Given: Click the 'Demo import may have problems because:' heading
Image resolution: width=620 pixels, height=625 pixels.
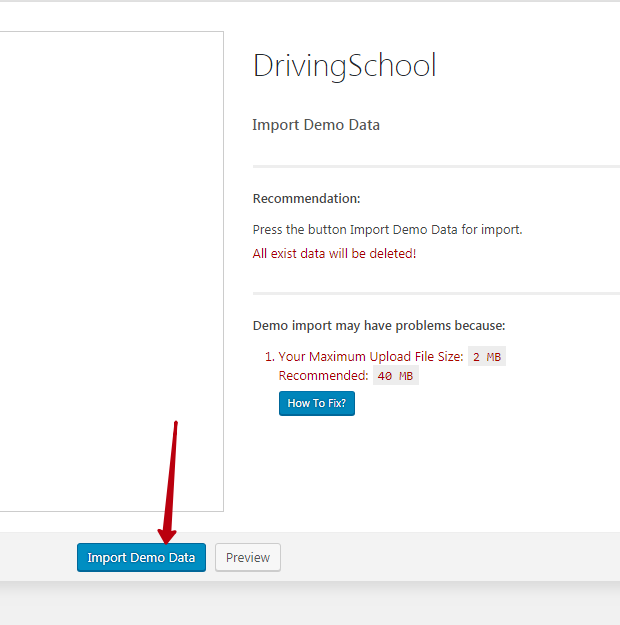Looking at the screenshot, I should pos(379,326).
